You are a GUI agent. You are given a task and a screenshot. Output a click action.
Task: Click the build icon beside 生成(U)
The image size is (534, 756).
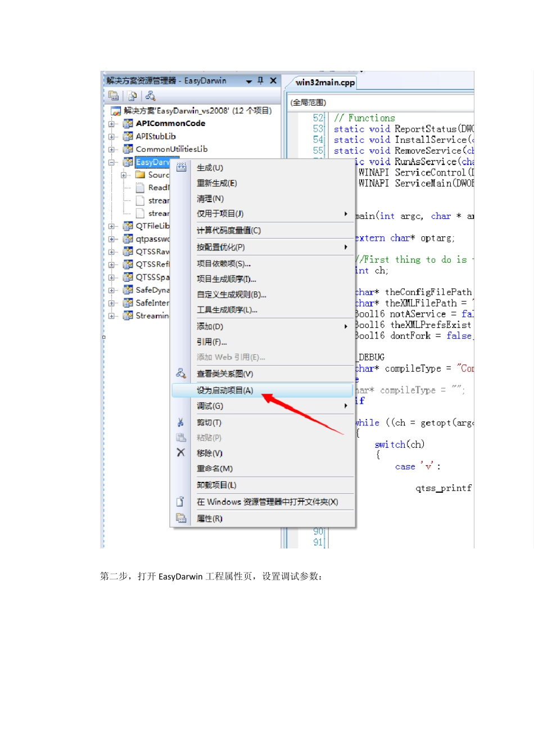pyautogui.click(x=181, y=168)
